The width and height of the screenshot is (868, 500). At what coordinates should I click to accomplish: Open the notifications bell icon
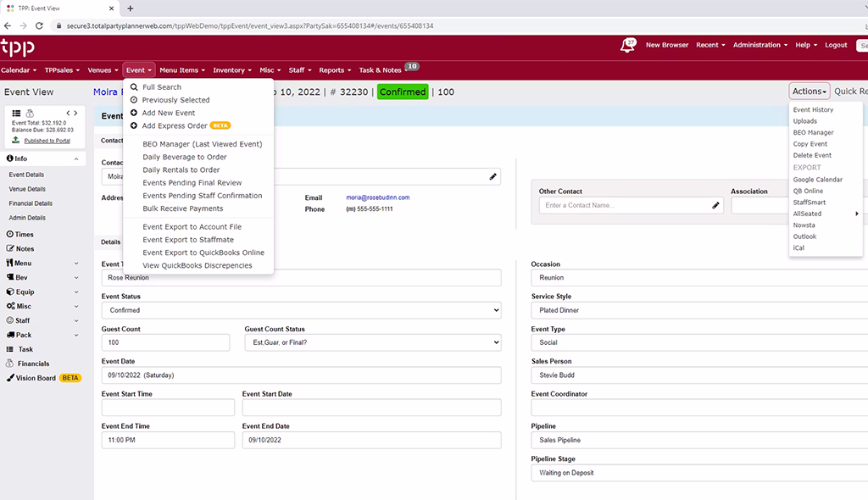click(627, 45)
